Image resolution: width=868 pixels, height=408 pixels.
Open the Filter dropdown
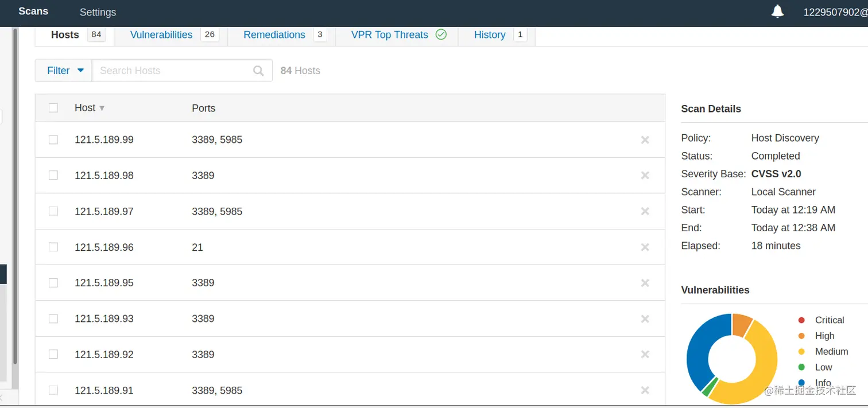click(x=64, y=71)
